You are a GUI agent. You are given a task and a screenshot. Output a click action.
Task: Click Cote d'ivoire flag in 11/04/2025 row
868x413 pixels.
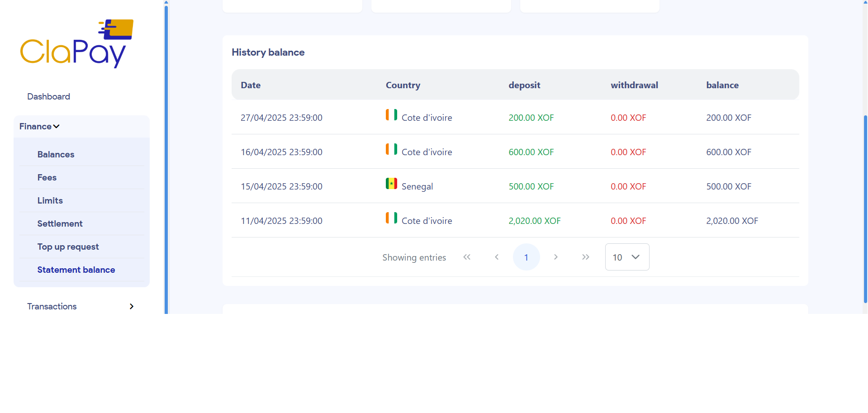click(391, 218)
